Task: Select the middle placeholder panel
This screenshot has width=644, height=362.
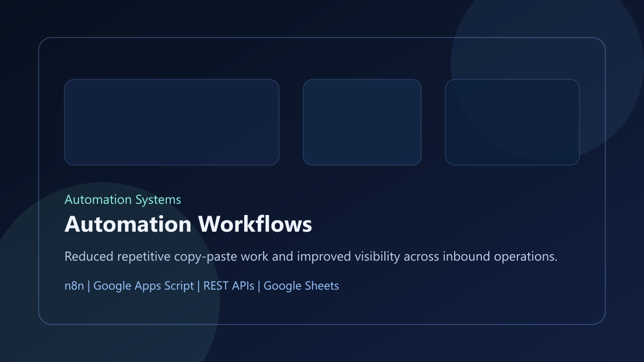Action: tap(362, 122)
